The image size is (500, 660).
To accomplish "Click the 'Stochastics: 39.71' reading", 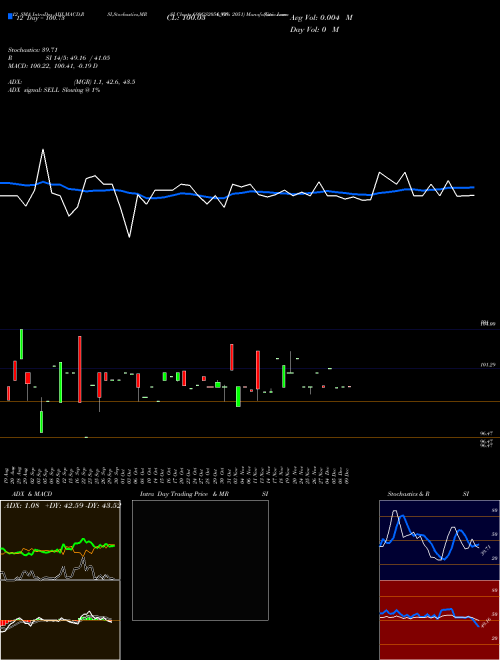I will 32,50.
